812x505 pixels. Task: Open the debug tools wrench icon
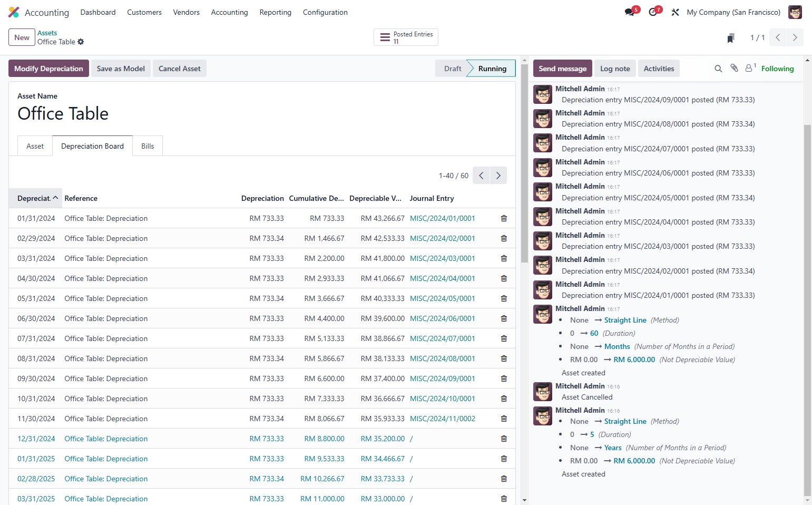coord(675,12)
